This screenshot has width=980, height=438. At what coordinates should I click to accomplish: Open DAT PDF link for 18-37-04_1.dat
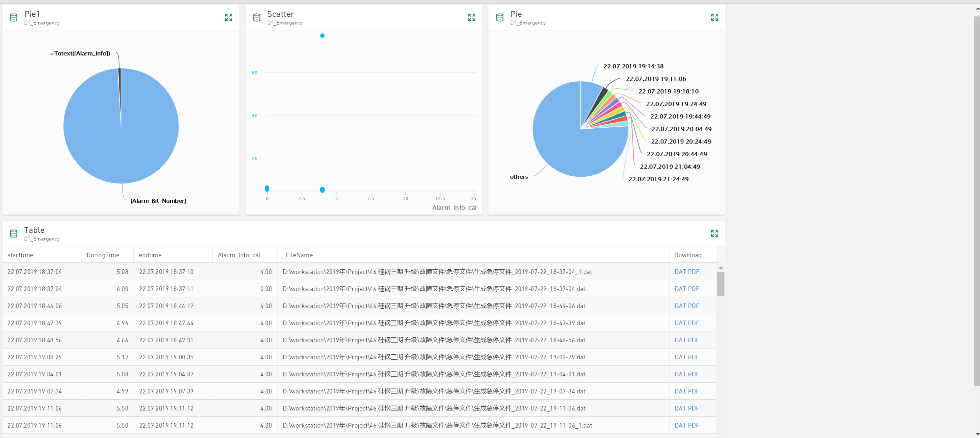tap(687, 272)
